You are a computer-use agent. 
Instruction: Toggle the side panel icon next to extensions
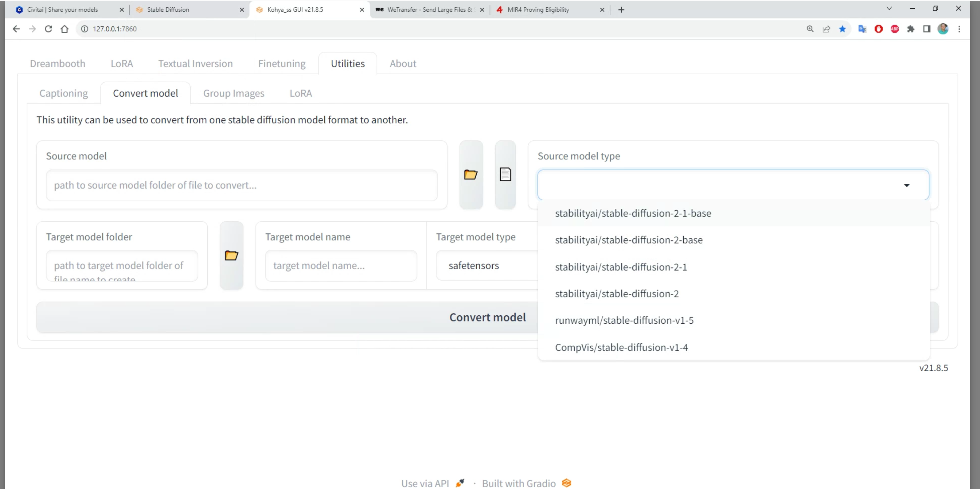927,29
